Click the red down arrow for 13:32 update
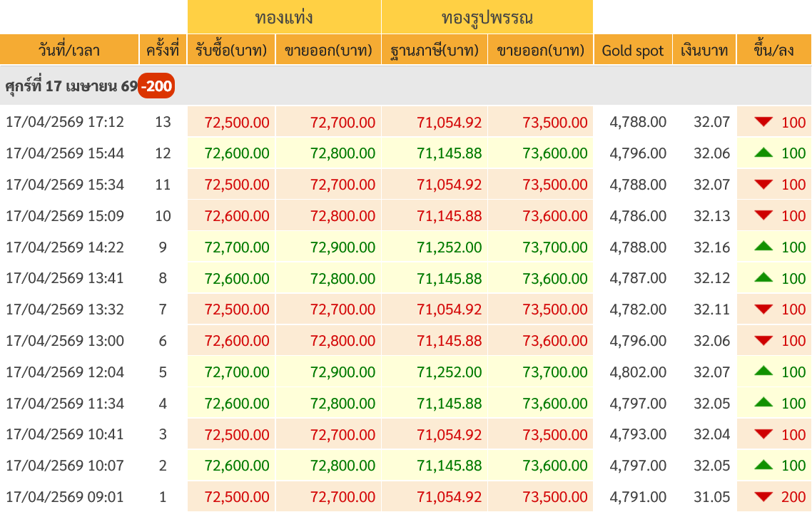 (x=763, y=309)
